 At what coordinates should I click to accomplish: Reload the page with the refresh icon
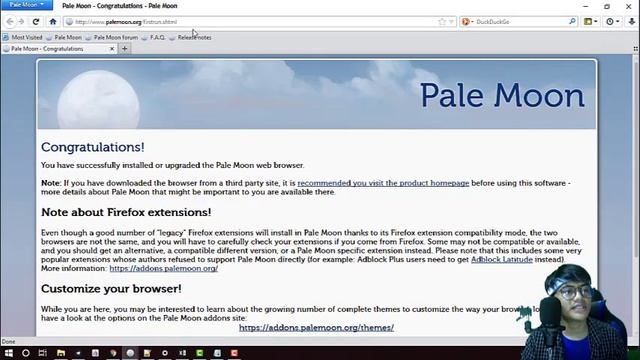pyautogui.click(x=36, y=22)
